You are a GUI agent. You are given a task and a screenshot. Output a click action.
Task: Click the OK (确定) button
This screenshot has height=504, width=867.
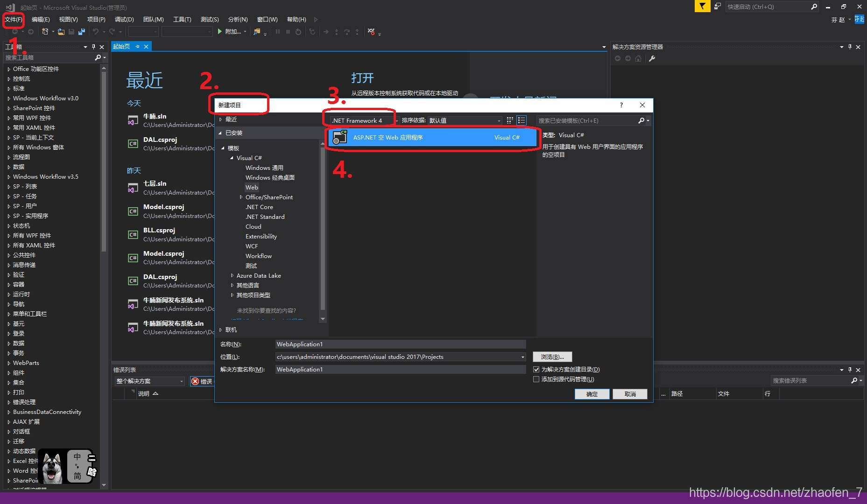pyautogui.click(x=592, y=394)
